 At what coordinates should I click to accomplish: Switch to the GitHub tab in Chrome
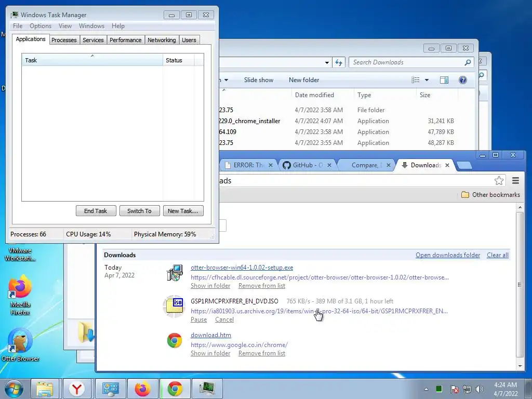[307, 165]
